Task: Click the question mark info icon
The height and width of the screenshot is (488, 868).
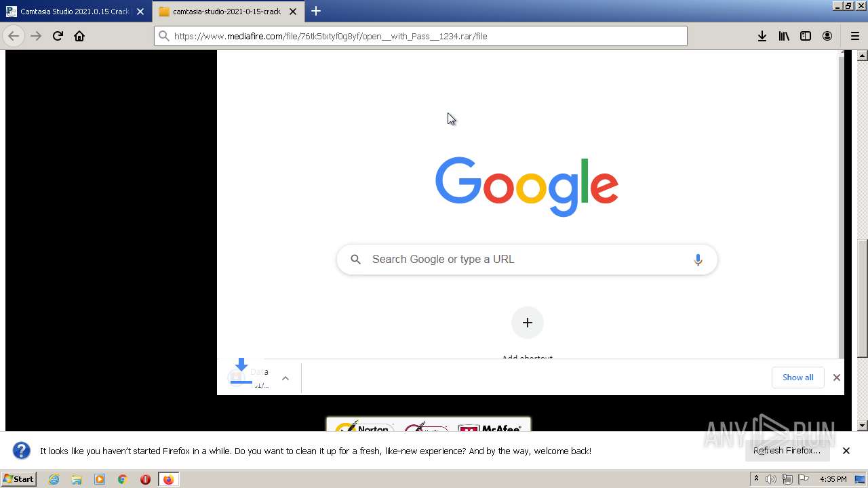Action: click(x=22, y=451)
